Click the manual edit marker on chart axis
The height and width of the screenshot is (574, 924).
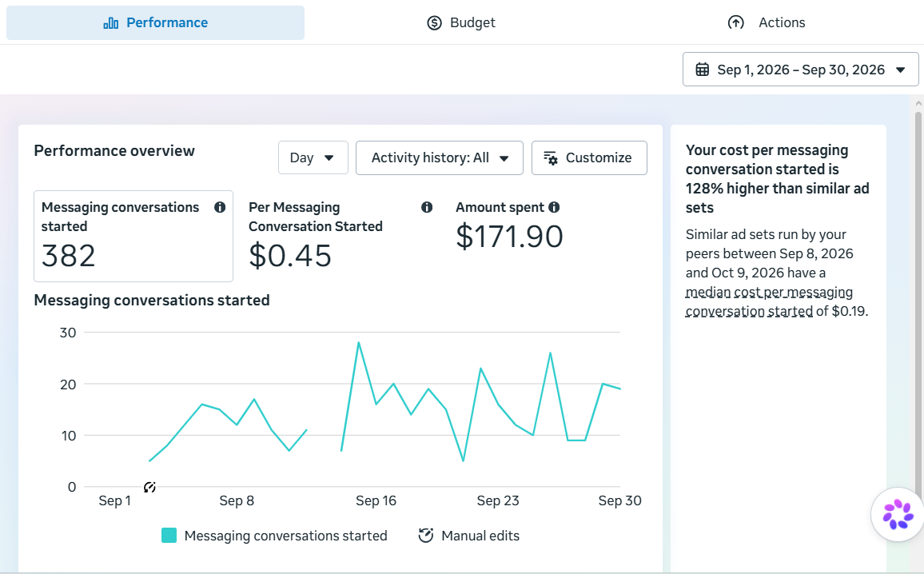tap(149, 488)
